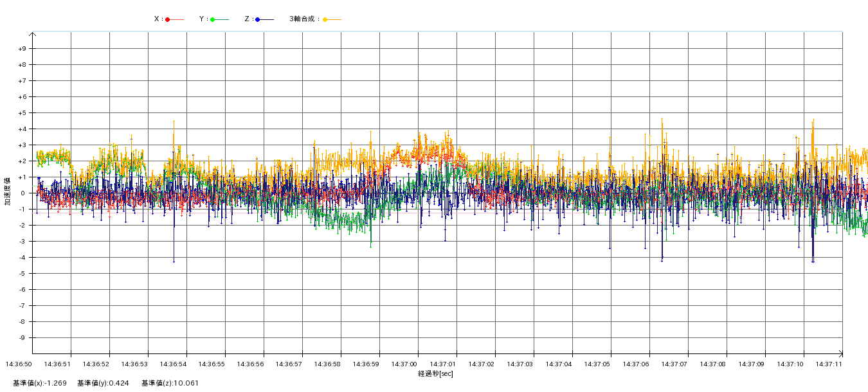Image resolution: width=868 pixels, height=392 pixels.
Task: Click the red X-axis legend marker
Action: click(x=168, y=19)
